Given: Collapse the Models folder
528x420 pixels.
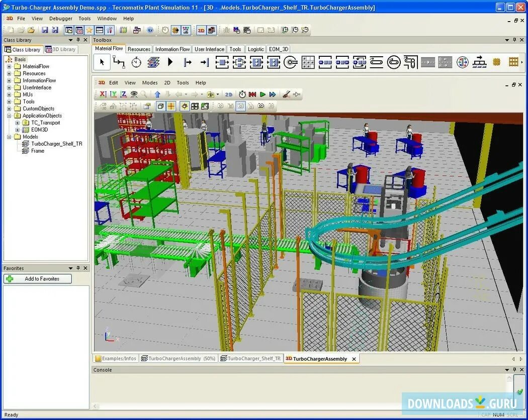Looking at the screenshot, I should (9, 137).
